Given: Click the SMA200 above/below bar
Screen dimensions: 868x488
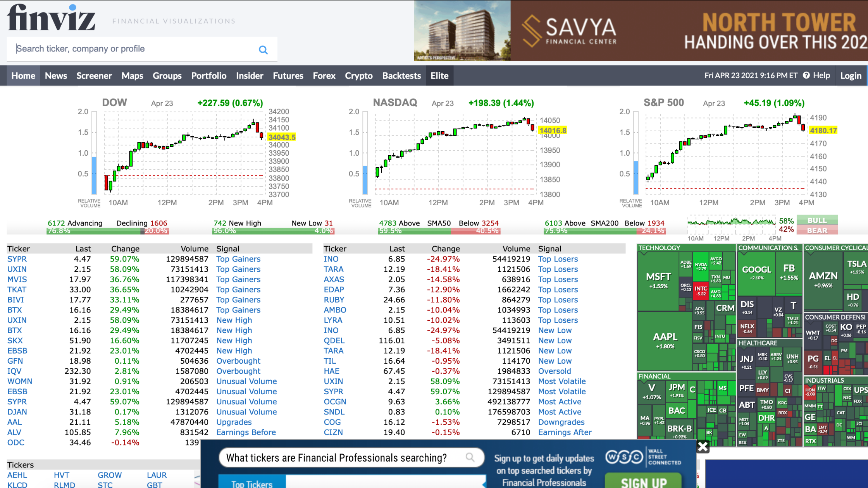Looking at the screenshot, I should tap(605, 231).
